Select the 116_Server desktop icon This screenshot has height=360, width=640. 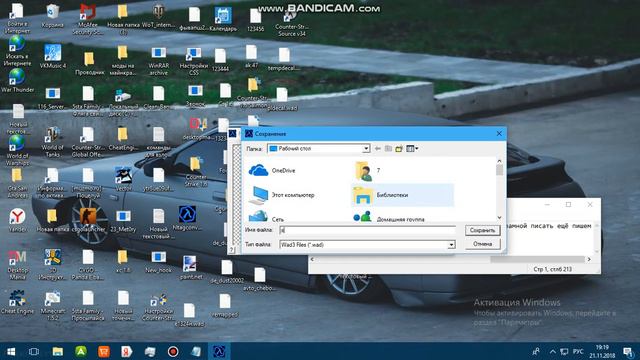(x=53, y=98)
